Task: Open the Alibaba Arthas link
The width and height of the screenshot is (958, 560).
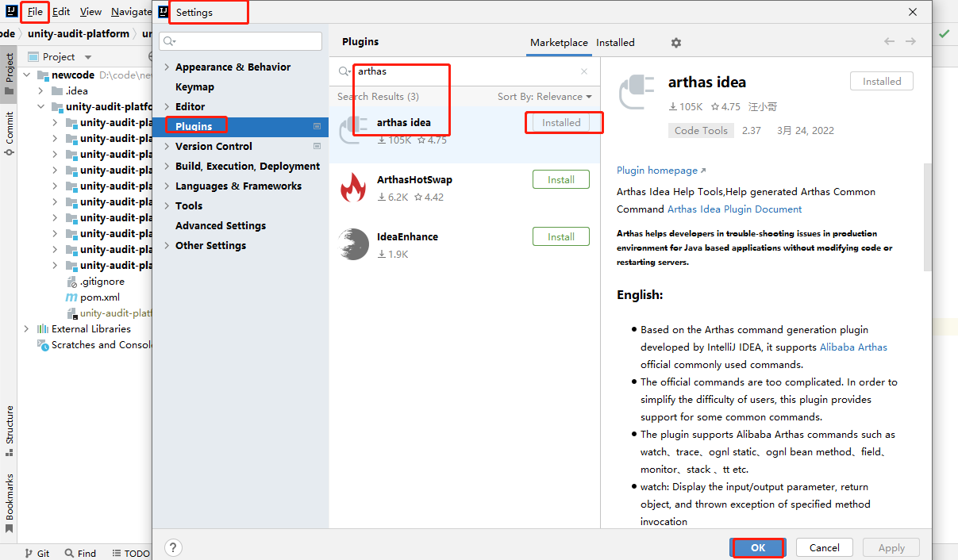Action: tap(853, 347)
